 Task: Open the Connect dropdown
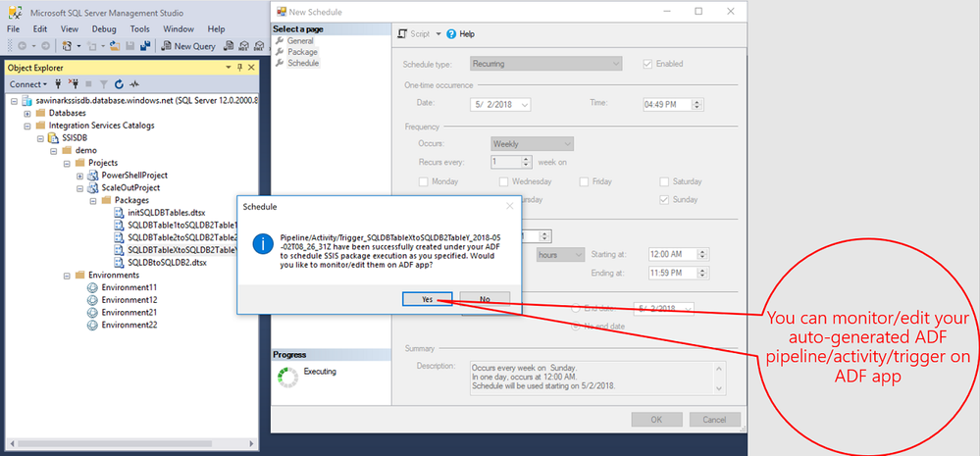(28, 83)
